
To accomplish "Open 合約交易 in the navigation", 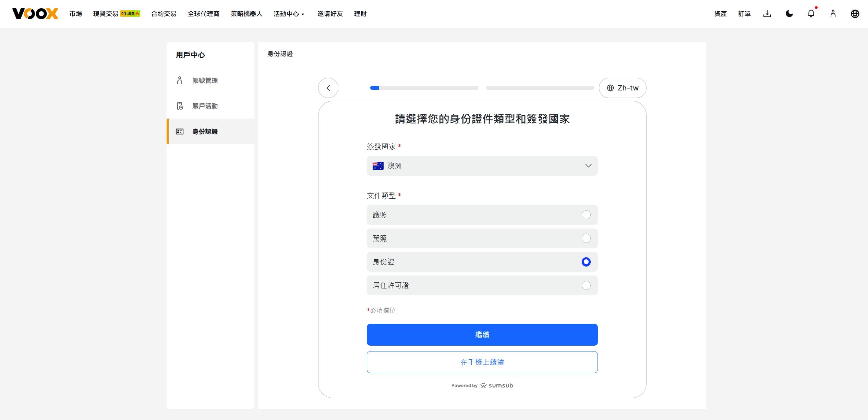I will pyautogui.click(x=164, y=14).
